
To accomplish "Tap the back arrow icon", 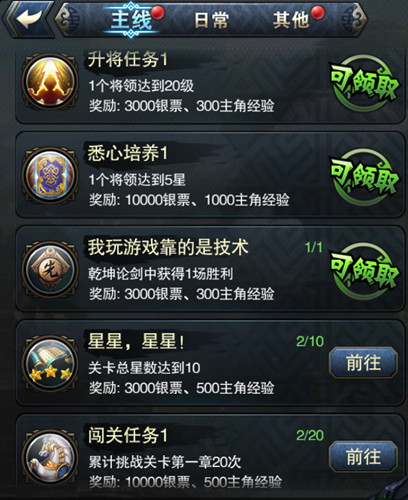I will pyautogui.click(x=29, y=19).
